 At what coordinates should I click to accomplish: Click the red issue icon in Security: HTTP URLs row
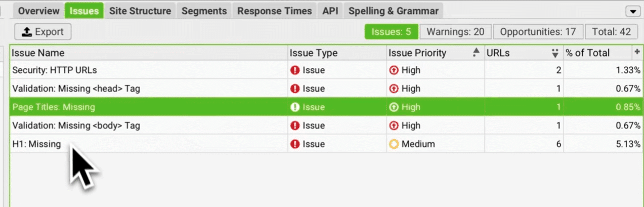(x=295, y=70)
